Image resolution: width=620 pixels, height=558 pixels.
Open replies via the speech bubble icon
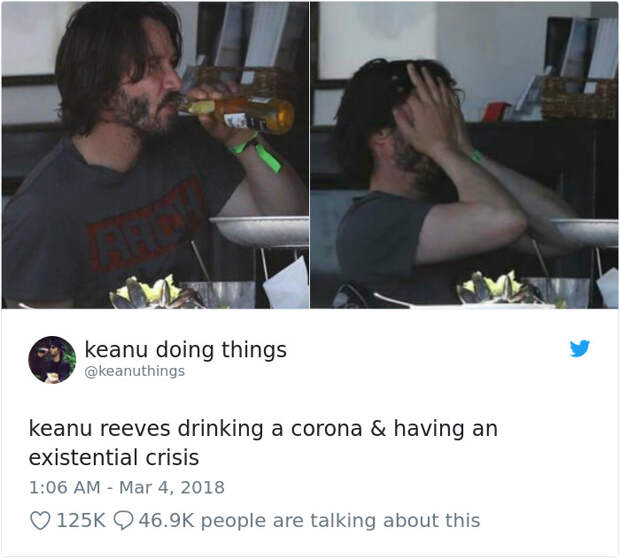[123, 520]
